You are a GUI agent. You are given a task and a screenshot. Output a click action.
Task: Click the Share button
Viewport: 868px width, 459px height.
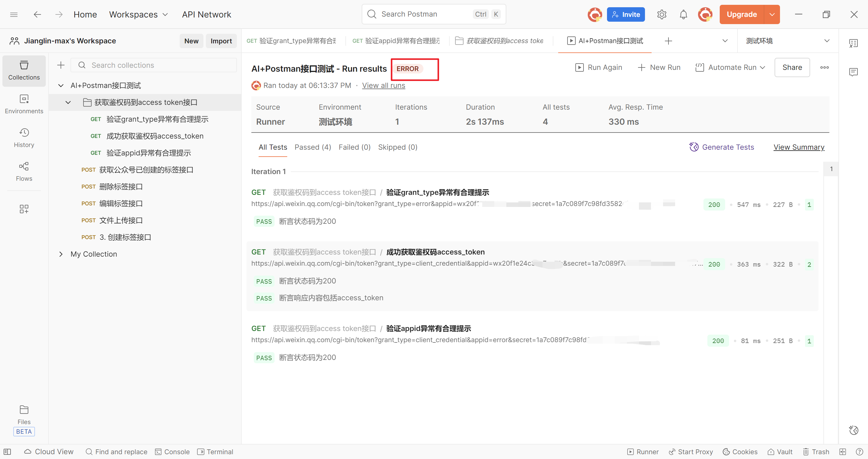click(x=792, y=67)
